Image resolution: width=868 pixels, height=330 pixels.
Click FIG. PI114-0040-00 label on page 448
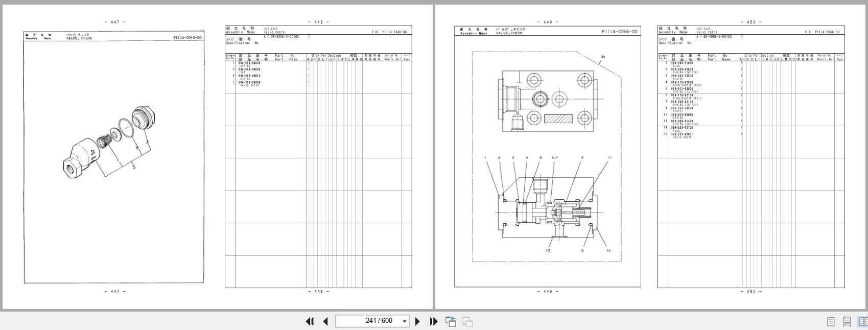(389, 32)
